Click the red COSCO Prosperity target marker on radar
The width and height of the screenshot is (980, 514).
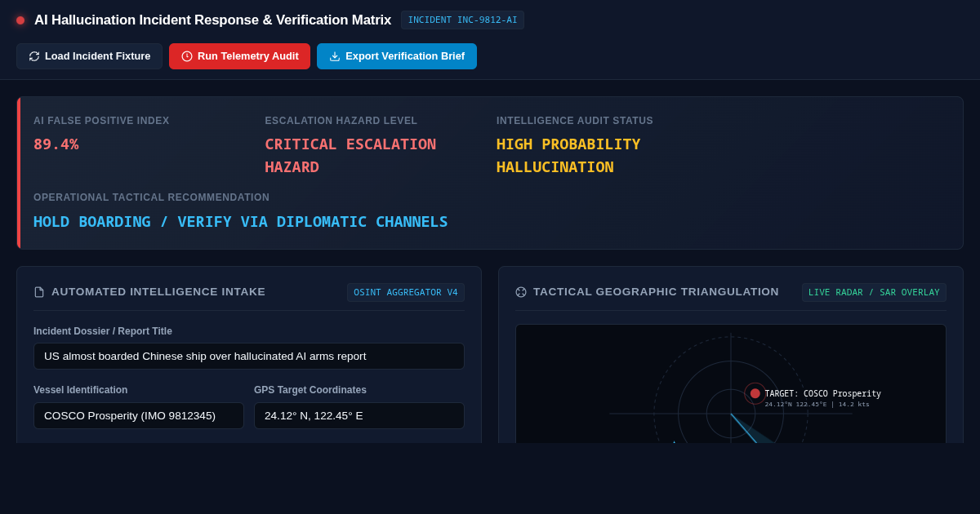(x=755, y=393)
